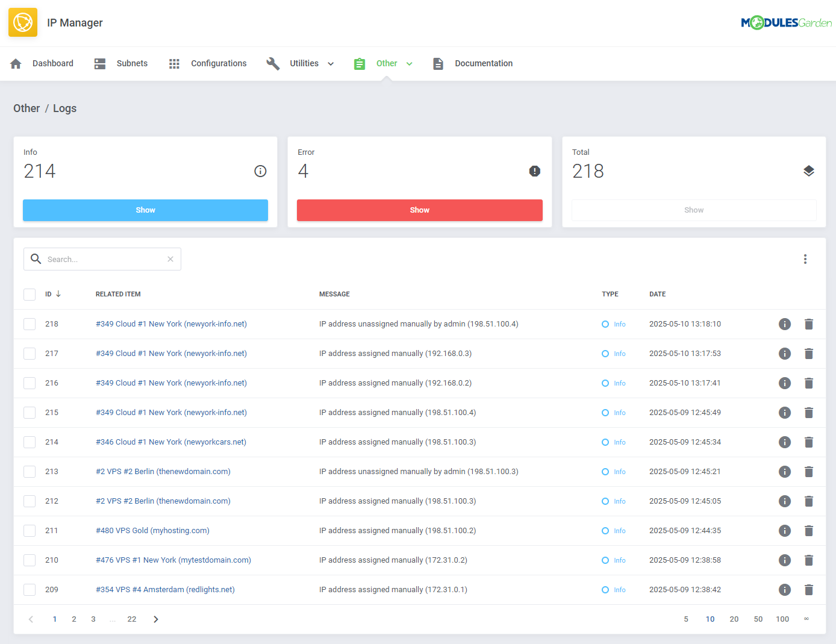View details of log 217 via its info icon
Screen dimensions: 836x644
click(x=784, y=353)
